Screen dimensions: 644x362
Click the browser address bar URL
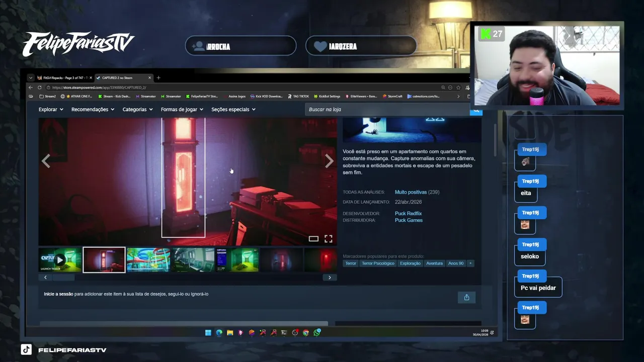(99, 87)
